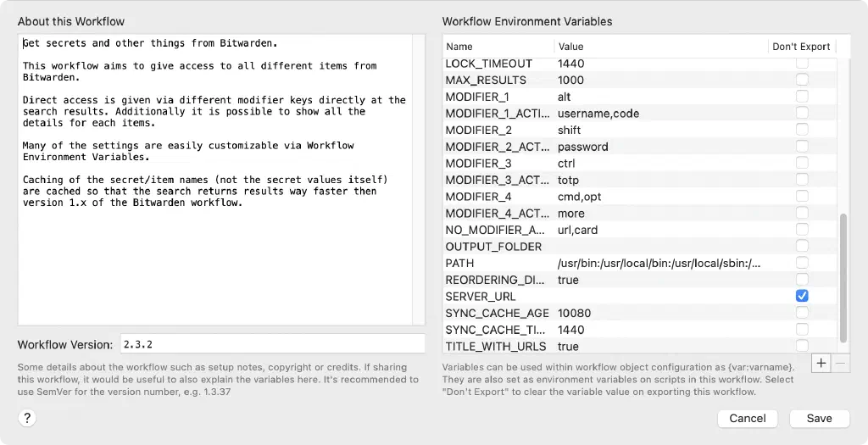Click into the About this Workflow text
Viewport: 868px width, 445px height.
(x=215, y=180)
